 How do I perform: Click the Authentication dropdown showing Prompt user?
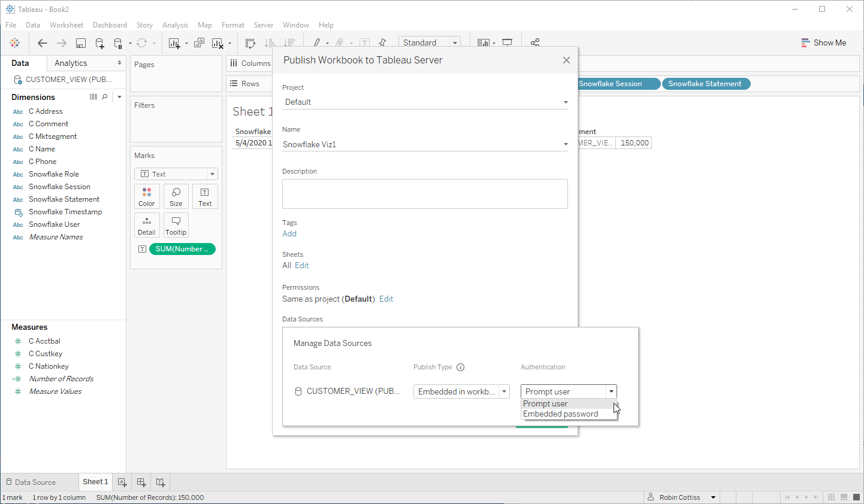coord(569,391)
